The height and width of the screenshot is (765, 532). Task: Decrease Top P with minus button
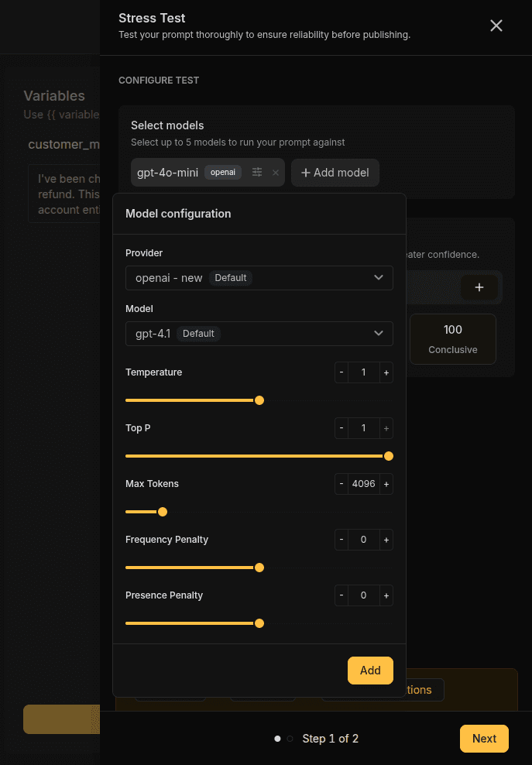tap(342, 428)
